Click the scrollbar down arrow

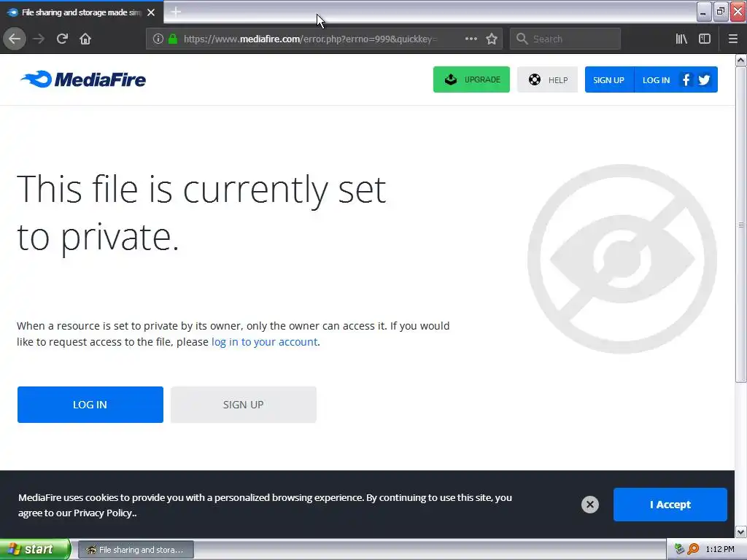[740, 532]
